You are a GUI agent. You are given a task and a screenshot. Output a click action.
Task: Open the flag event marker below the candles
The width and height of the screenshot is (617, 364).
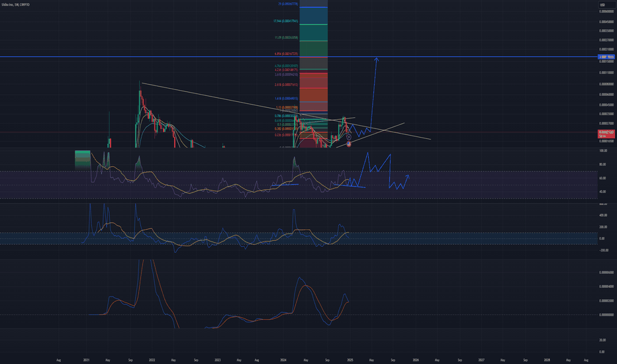349,144
